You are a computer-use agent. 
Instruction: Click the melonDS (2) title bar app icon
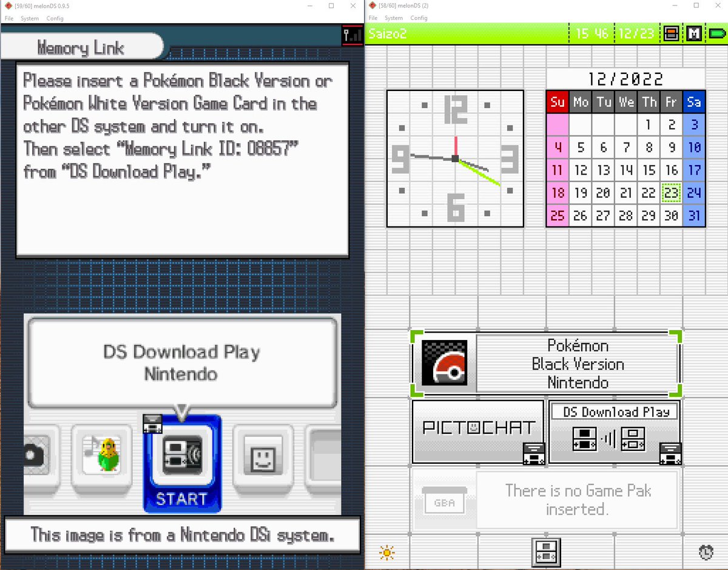click(372, 6)
